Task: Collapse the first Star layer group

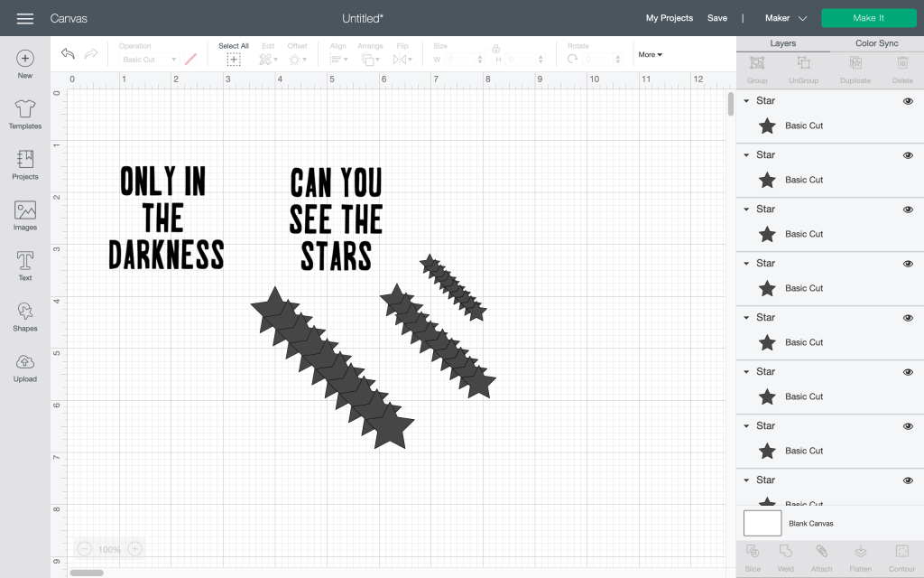Action: tap(746, 101)
